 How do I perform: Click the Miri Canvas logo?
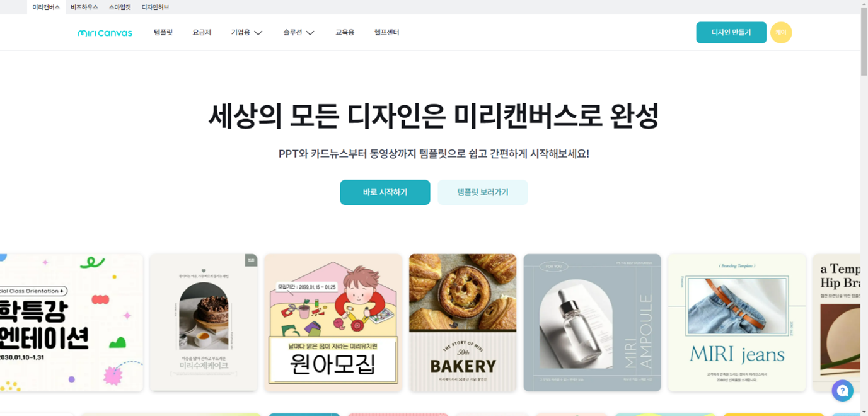105,33
